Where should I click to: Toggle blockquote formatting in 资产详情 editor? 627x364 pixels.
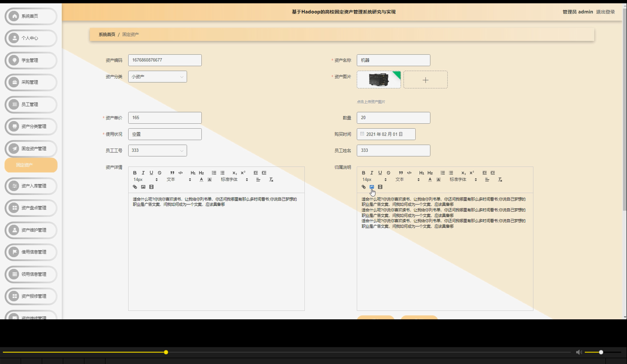(x=172, y=172)
